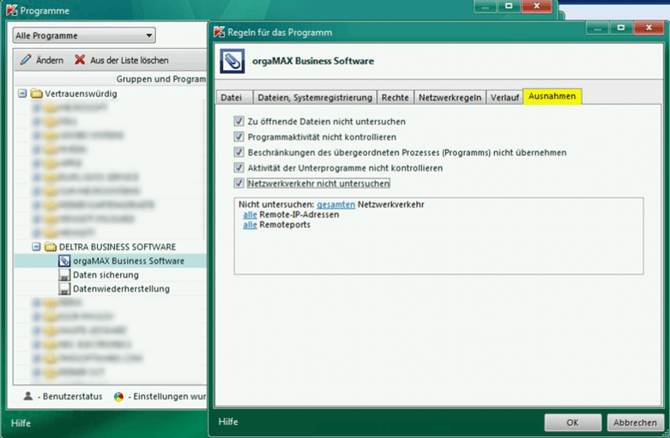Image resolution: width=670 pixels, height=438 pixels.
Task: Disable 'Netzwerkverkehr nicht untersuchen' checkbox
Action: click(238, 184)
